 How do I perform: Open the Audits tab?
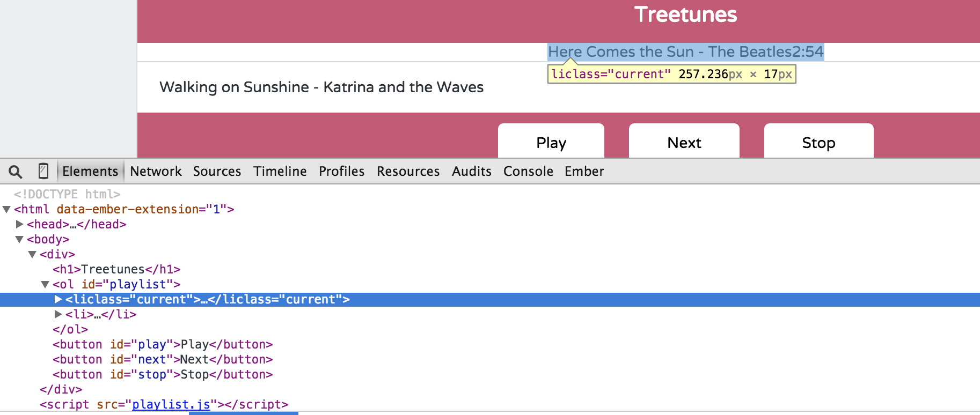click(x=471, y=172)
